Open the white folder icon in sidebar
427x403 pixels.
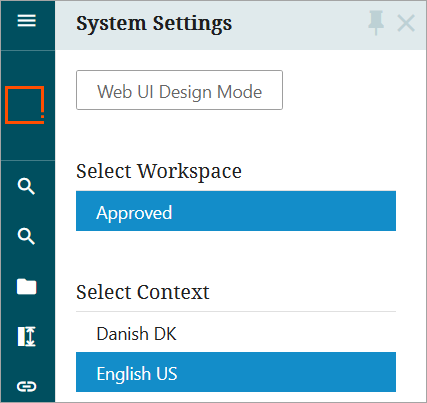[27, 287]
